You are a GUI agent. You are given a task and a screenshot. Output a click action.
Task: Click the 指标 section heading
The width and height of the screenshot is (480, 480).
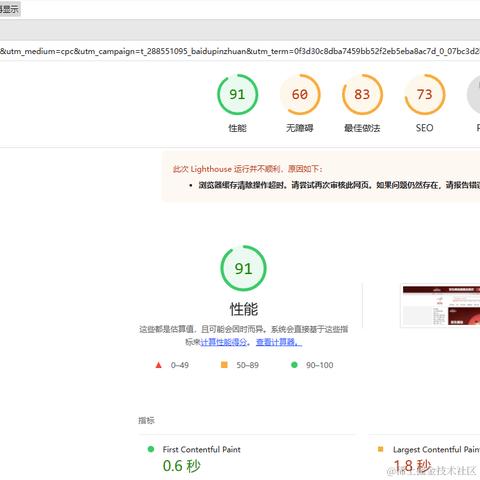click(146, 420)
